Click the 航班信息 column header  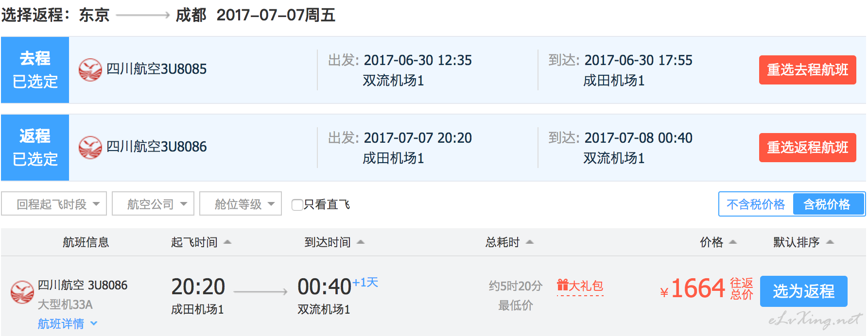click(86, 242)
